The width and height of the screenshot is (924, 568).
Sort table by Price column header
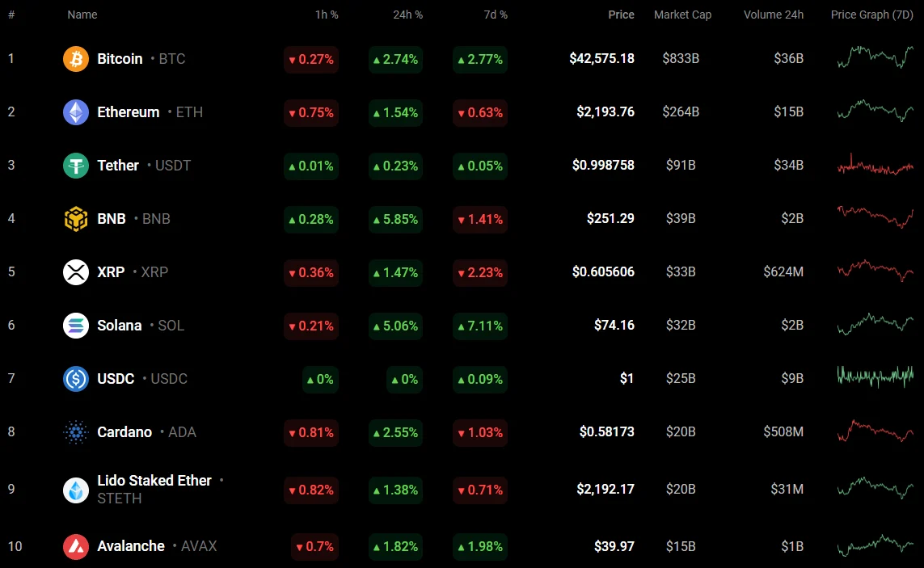(x=621, y=15)
